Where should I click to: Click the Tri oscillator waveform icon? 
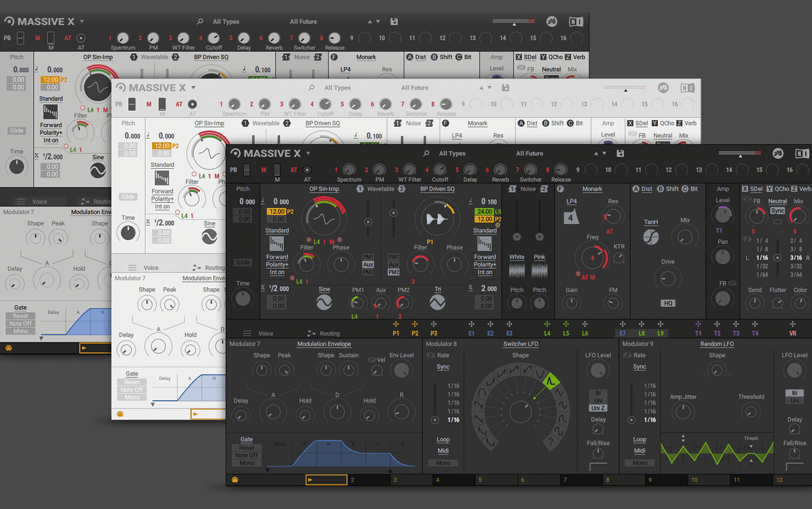(x=437, y=303)
